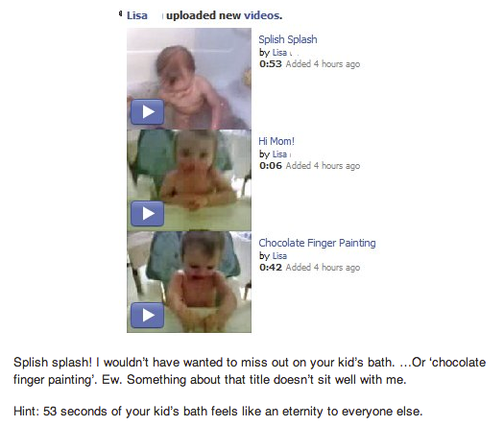Viewport: 504px width, 426px height.
Task: Click Lisa's author link under Hi Mom!
Action: pos(279,154)
